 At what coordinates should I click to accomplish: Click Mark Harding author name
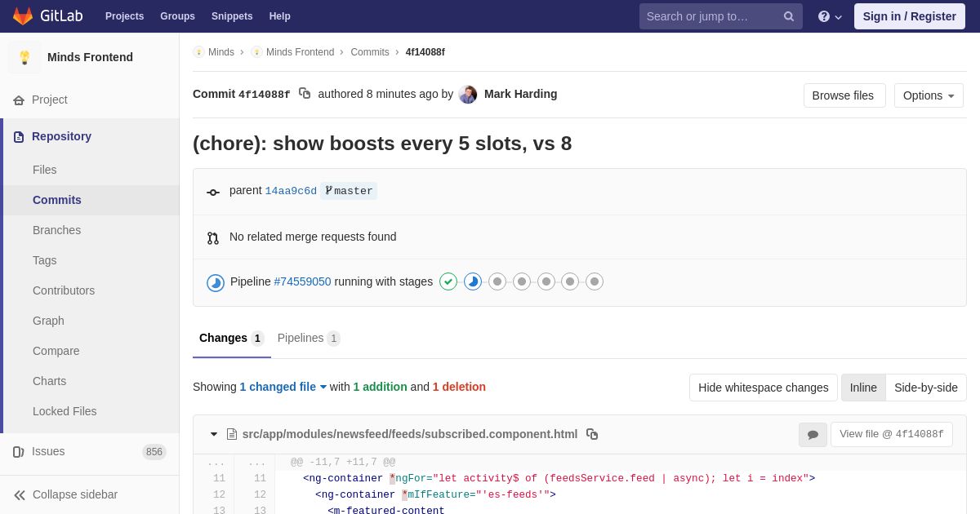point(521,94)
